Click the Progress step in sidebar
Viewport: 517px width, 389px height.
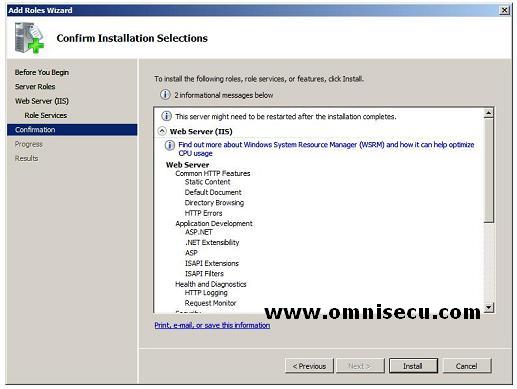coord(29,144)
